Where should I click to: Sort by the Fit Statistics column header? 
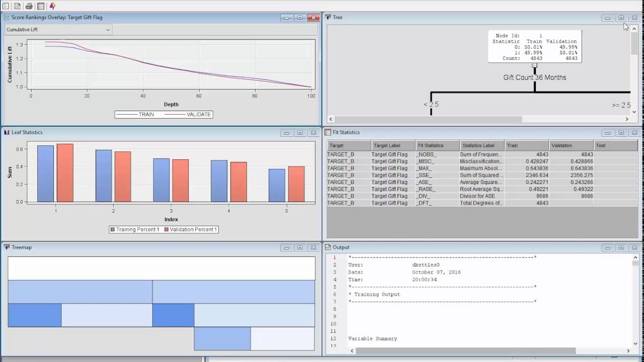pyautogui.click(x=437, y=145)
